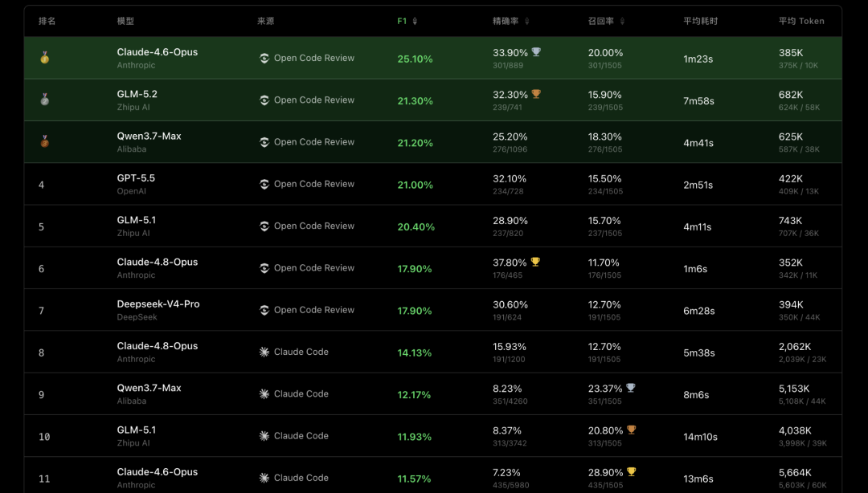Viewport: 868px width, 493px height.
Task: Sort by the 召回率 column arrows
Action: pyautogui.click(x=622, y=21)
